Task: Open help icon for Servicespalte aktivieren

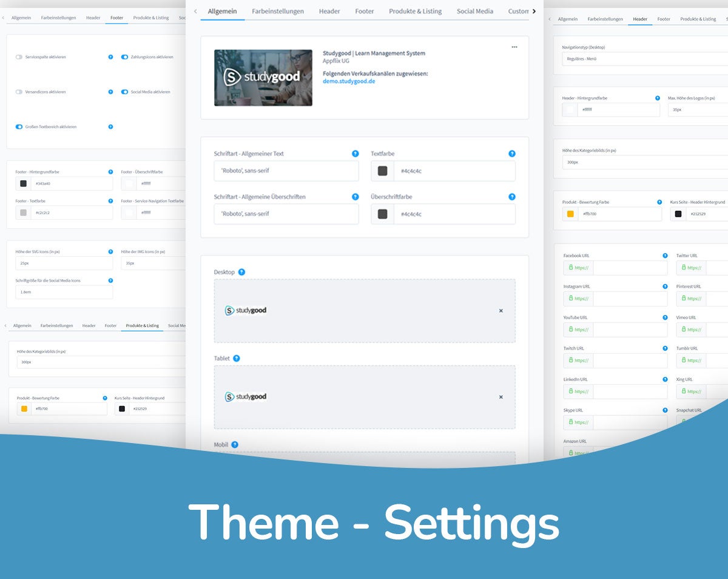Action: [x=110, y=57]
